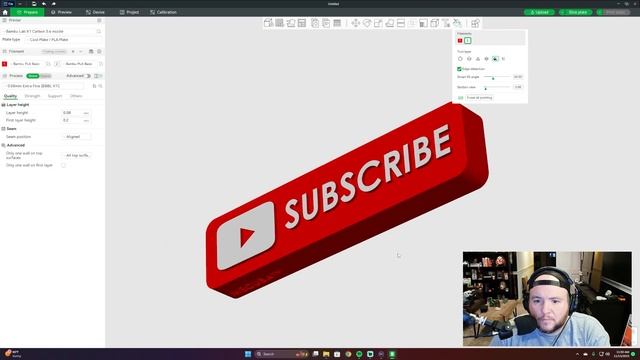The image size is (640, 360).
Task: Select the Scale tool
Action: tap(378, 23)
